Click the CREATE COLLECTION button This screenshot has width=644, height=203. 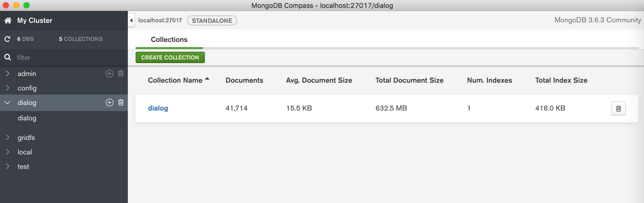170,57
